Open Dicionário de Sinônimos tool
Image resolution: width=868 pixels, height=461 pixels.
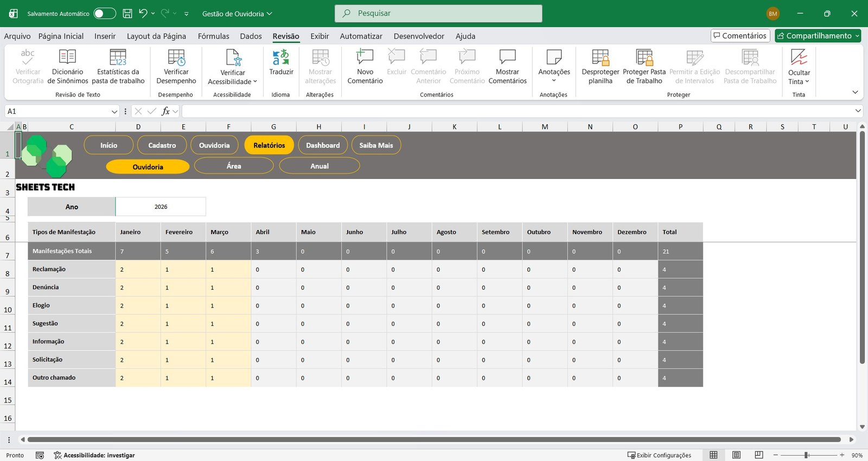(x=67, y=57)
